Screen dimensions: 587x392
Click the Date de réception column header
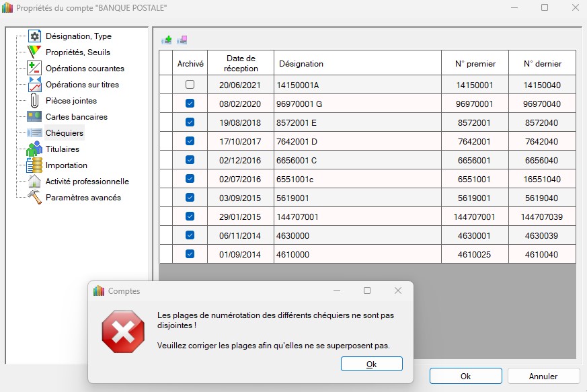pyautogui.click(x=242, y=63)
